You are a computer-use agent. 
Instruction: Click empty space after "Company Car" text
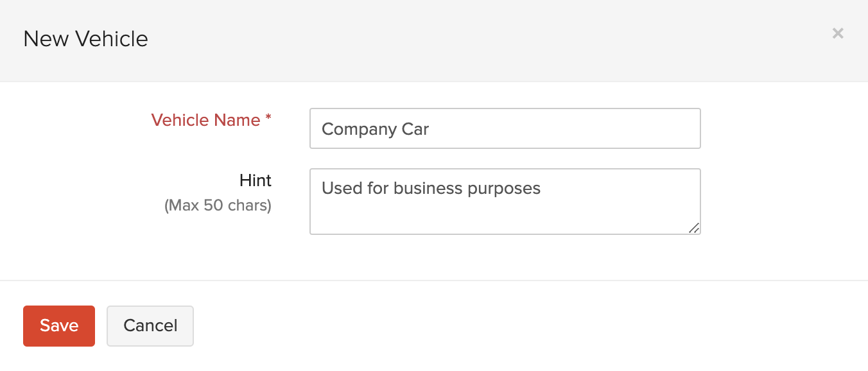pos(565,129)
